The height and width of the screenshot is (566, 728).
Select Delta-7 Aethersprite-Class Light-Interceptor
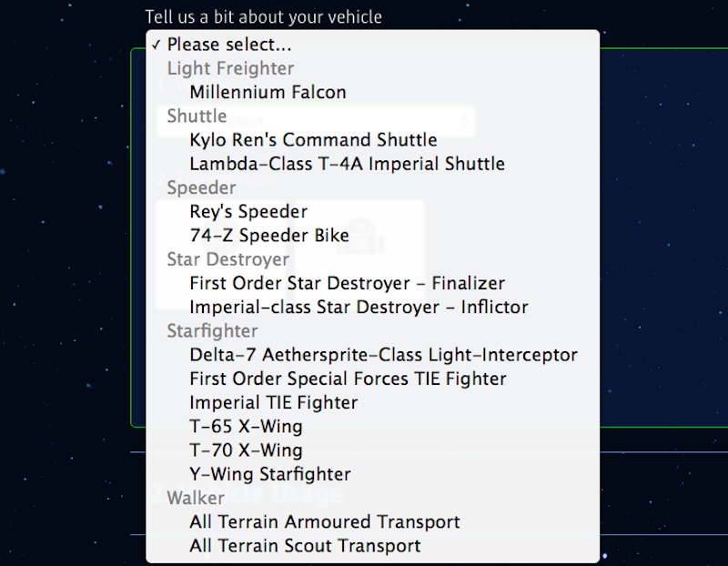pyautogui.click(x=382, y=354)
